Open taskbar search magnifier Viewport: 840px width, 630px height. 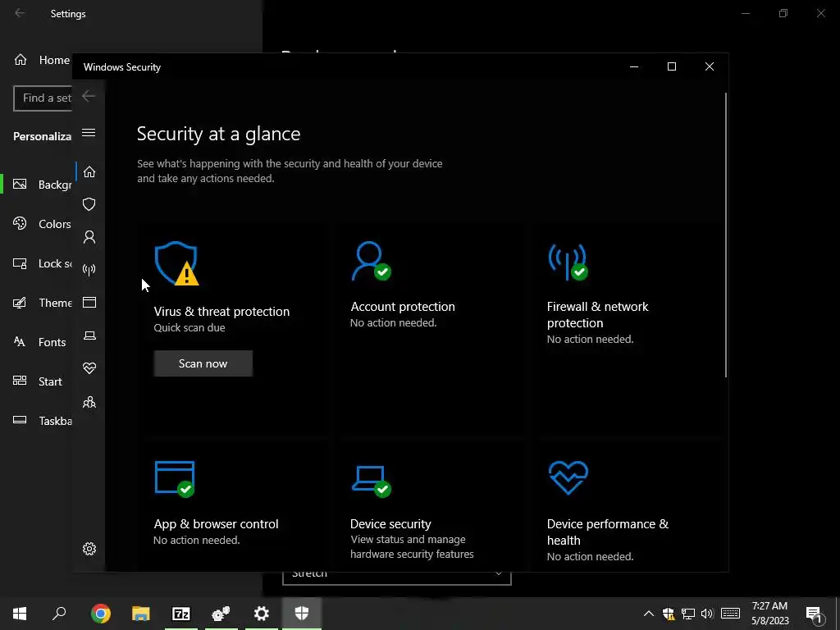[x=59, y=614]
